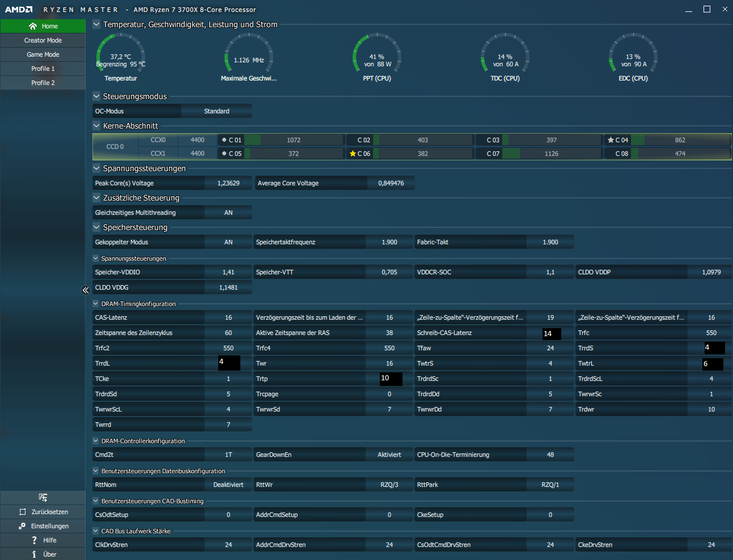Click Gekoppelter Modus AN value
Image resolution: width=733 pixels, height=560 pixels.
click(x=228, y=242)
